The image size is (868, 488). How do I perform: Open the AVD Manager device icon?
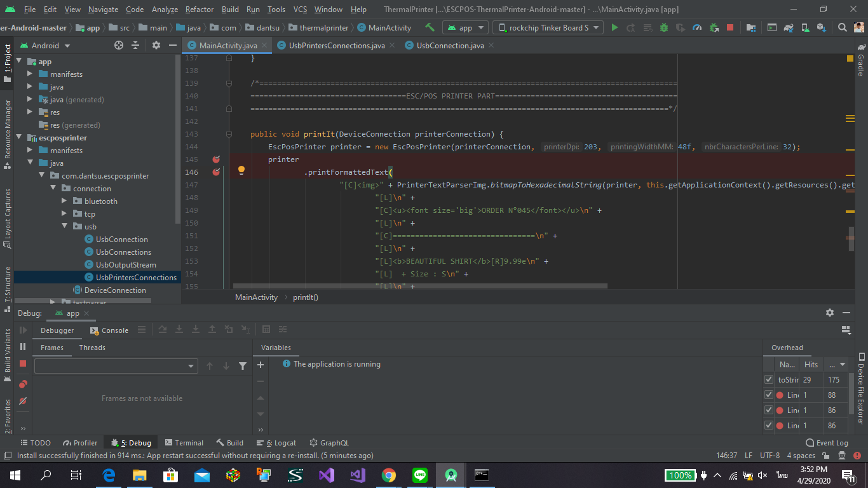pos(805,27)
